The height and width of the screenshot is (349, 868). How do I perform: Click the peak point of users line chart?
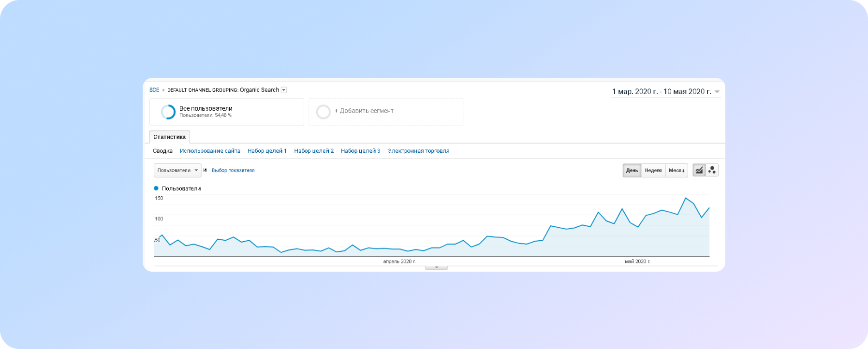[685, 198]
